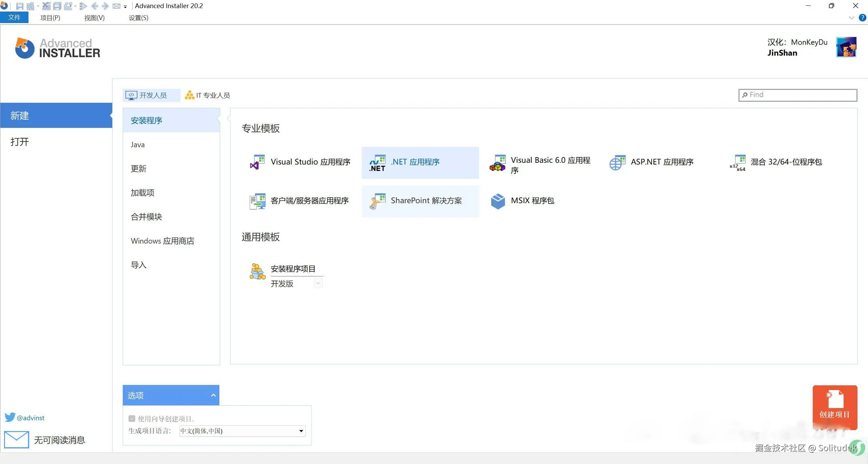Image resolution: width=868 pixels, height=464 pixels.
Task: Select the 混合 32/64-位程序包 template
Action: coord(781,162)
